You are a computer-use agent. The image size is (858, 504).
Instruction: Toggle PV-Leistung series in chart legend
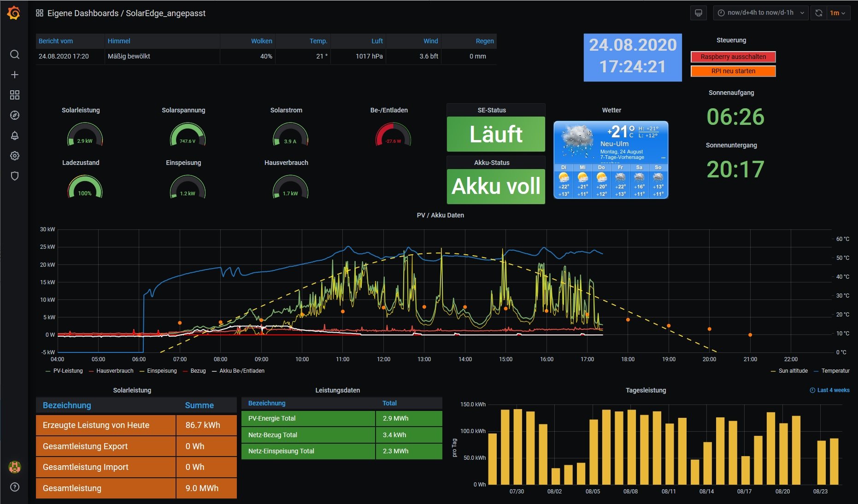(x=68, y=371)
